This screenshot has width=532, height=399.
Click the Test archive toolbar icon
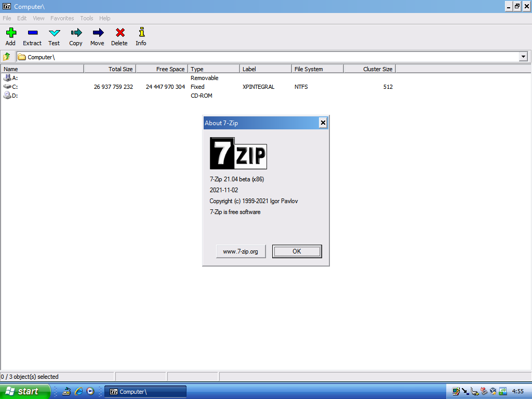(x=54, y=33)
